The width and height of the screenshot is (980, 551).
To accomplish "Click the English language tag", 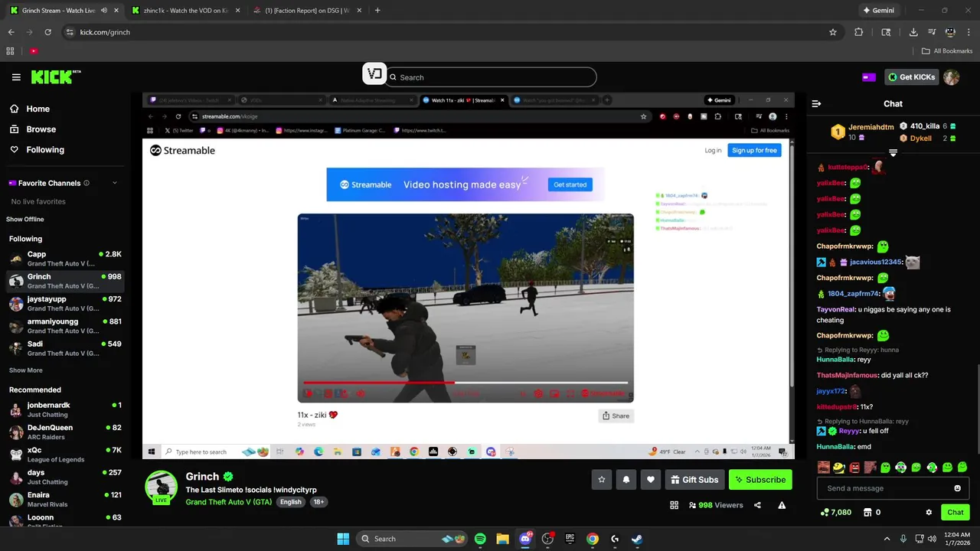I will click(x=291, y=502).
